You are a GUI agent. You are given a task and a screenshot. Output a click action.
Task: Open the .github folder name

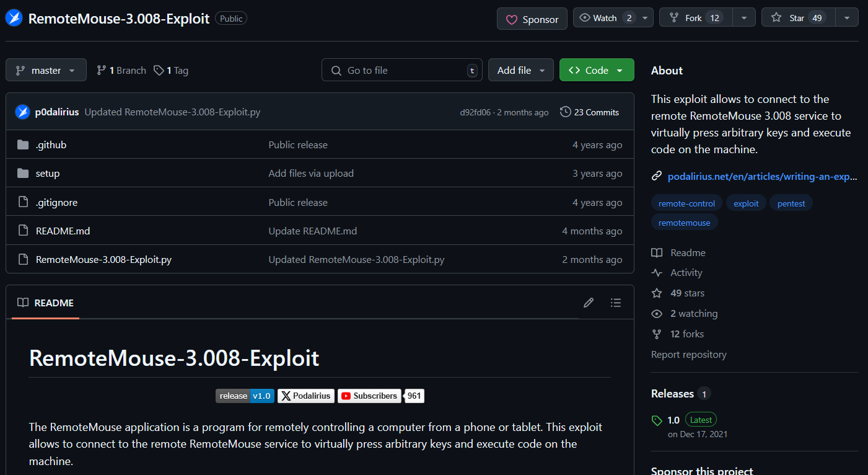(51, 144)
